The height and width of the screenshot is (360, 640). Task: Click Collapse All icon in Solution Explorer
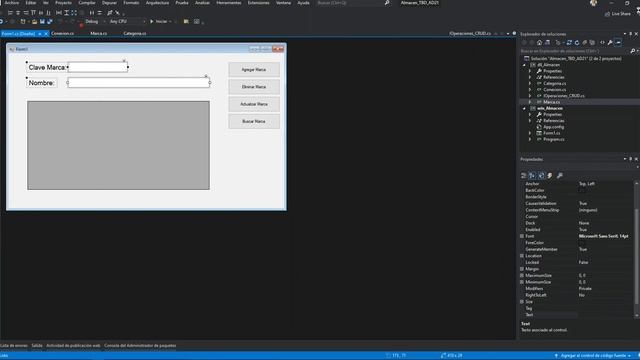584,42
